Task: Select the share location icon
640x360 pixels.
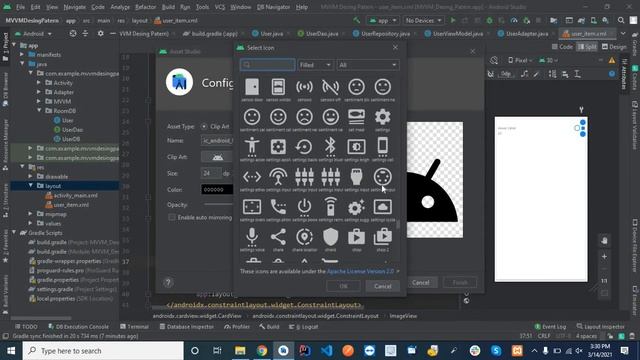Action: 304,237
